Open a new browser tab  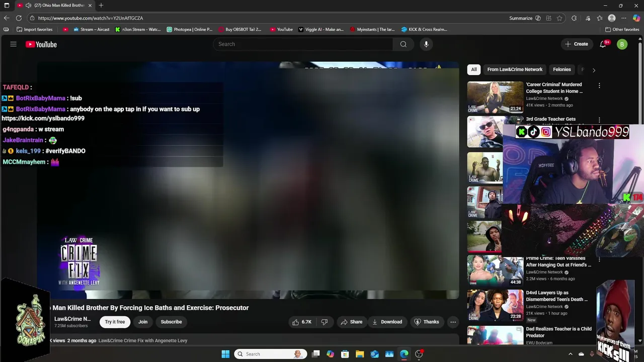(x=101, y=6)
